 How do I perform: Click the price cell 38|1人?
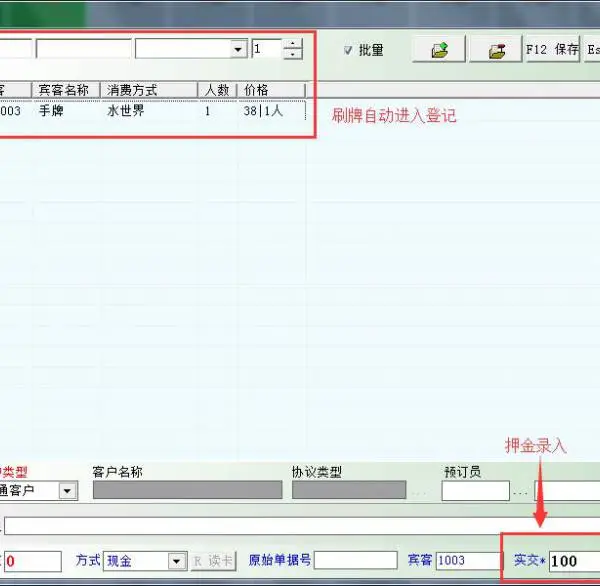263,111
